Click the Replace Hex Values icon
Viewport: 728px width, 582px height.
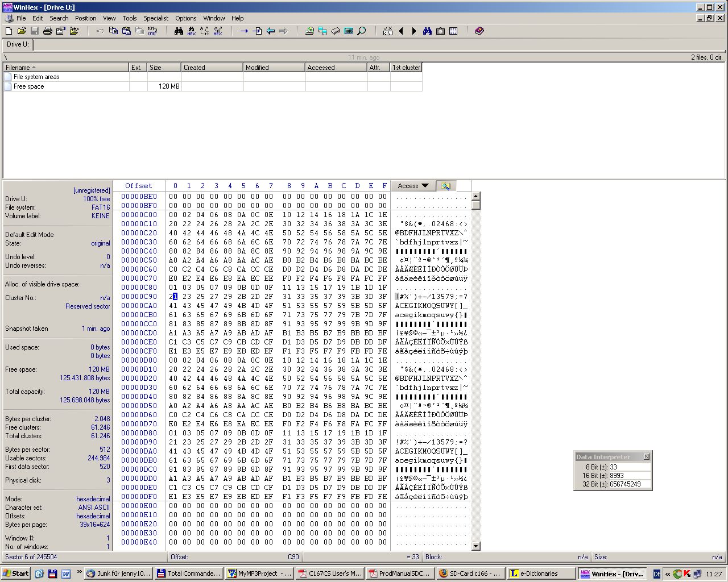(x=218, y=31)
